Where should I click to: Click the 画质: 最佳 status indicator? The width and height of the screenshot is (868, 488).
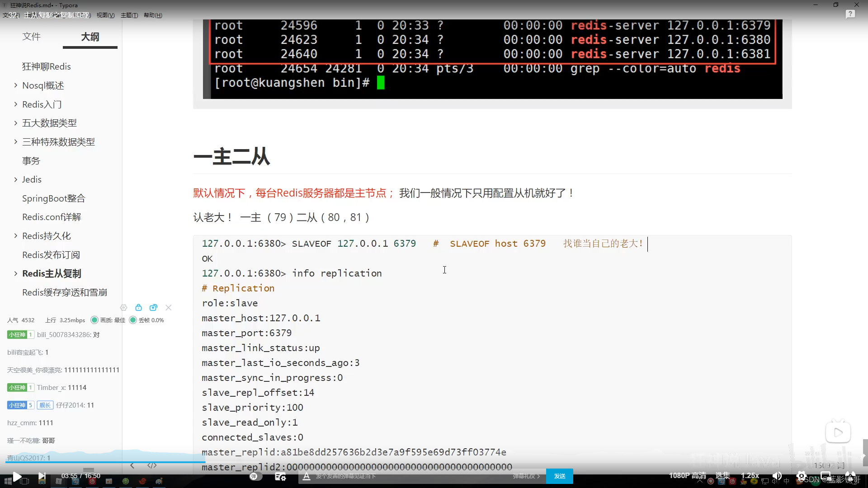108,320
